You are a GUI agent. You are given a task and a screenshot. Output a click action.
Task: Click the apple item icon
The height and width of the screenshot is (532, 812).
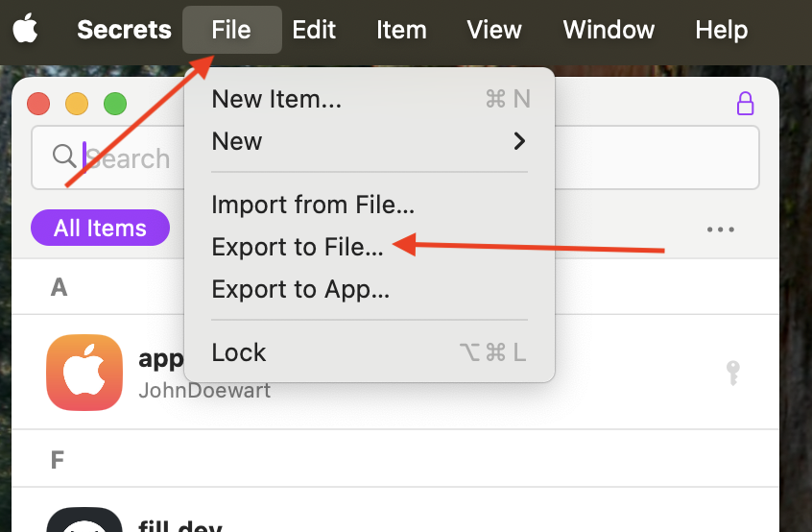click(84, 373)
